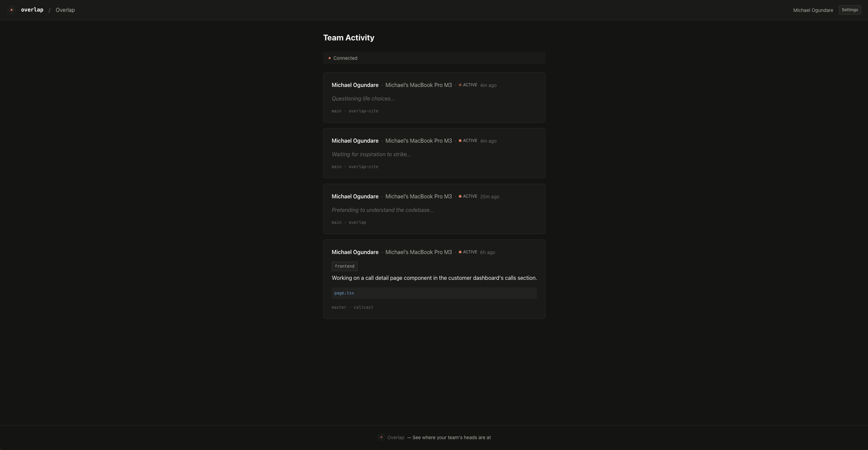Image resolution: width=868 pixels, height=450 pixels.
Task: Click the overlap-site repository label
Action: (363, 111)
